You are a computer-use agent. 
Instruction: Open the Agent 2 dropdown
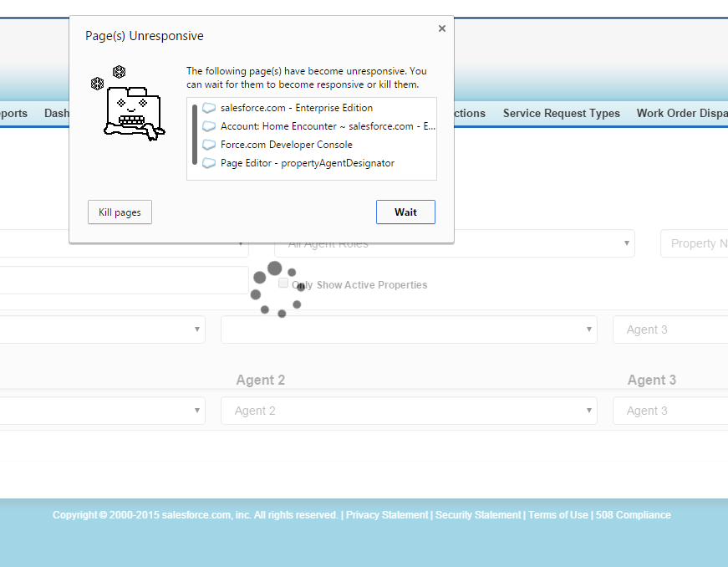click(x=409, y=411)
